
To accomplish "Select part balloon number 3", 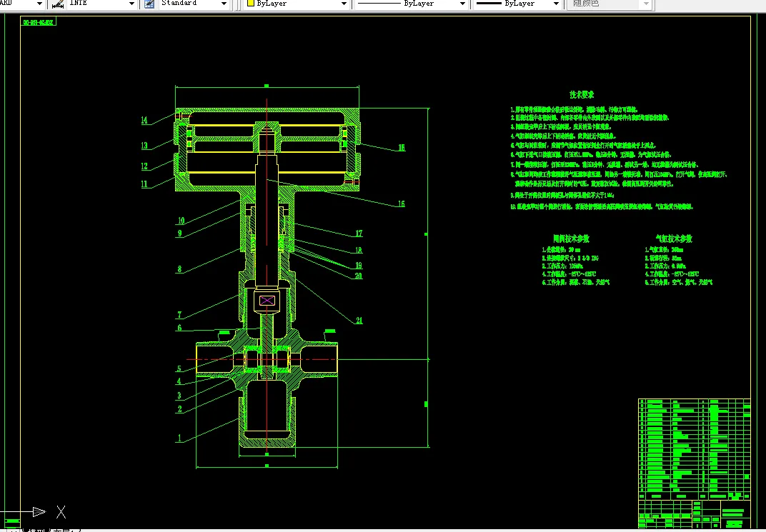I will click(x=179, y=396).
